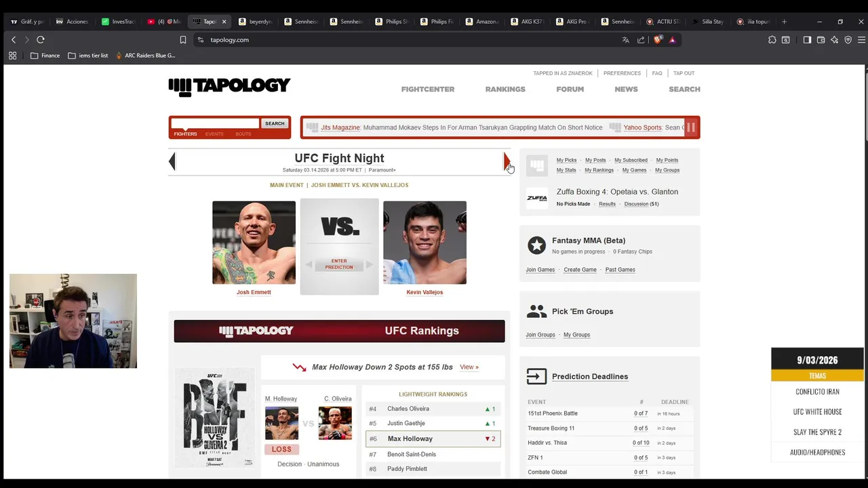
Task: Reload the tapology.com page
Action: coord(41,40)
